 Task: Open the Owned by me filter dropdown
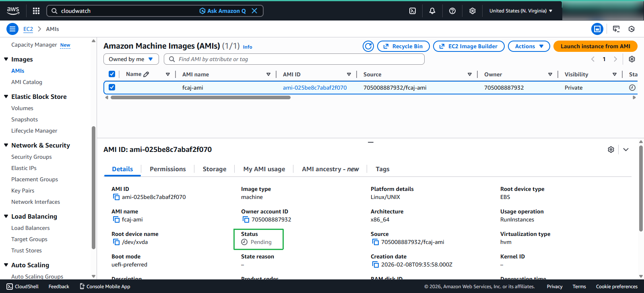tap(131, 59)
